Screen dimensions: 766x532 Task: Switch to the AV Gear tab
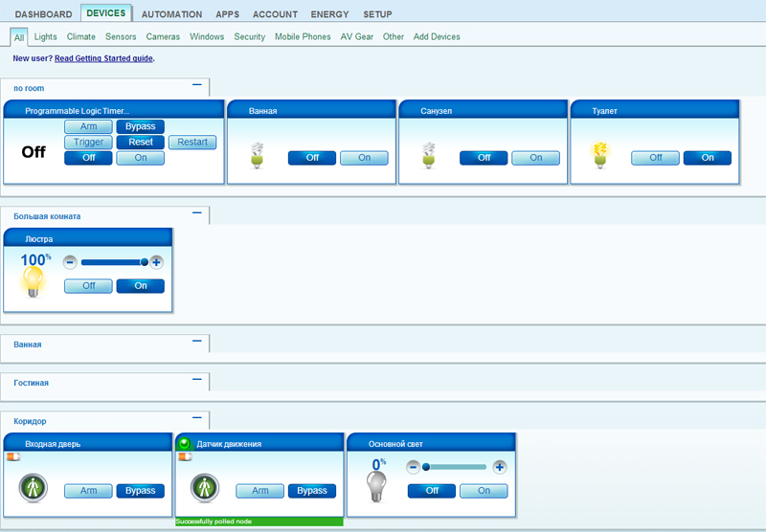coord(356,36)
